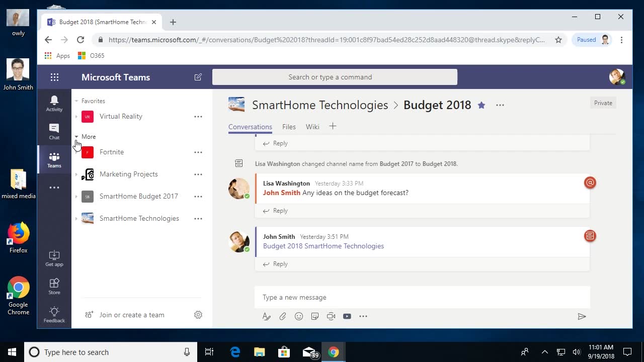The width and height of the screenshot is (644, 362).
Task: Open the Store in sidebar
Action: point(54,287)
